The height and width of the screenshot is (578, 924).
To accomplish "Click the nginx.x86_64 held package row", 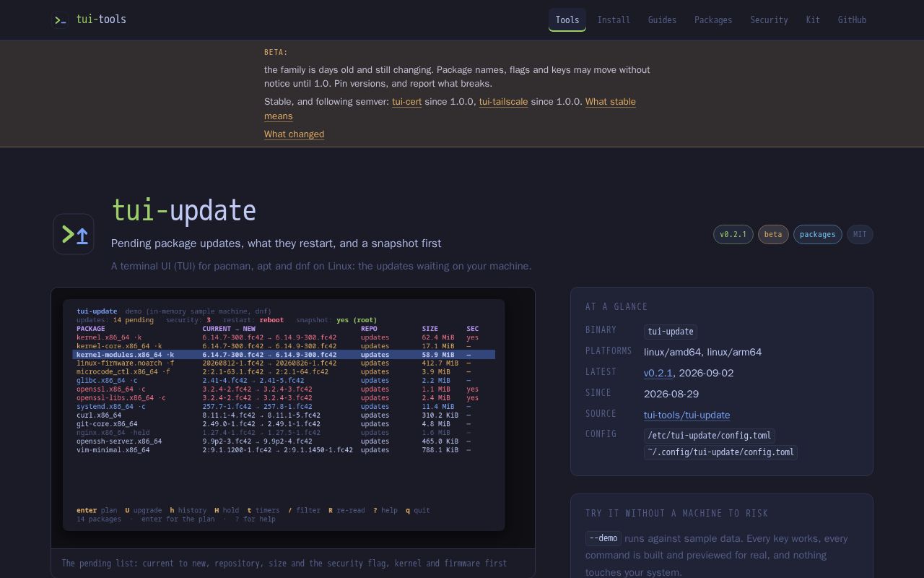I will click(x=284, y=433).
